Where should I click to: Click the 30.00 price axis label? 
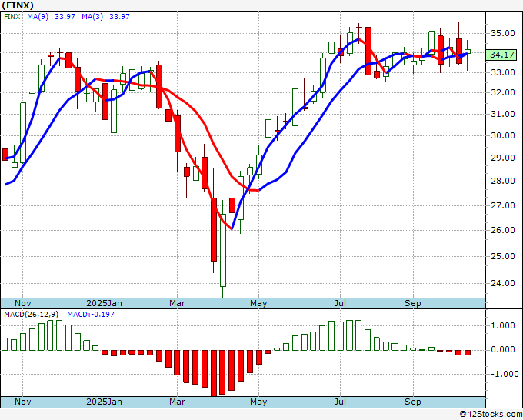tap(503, 135)
